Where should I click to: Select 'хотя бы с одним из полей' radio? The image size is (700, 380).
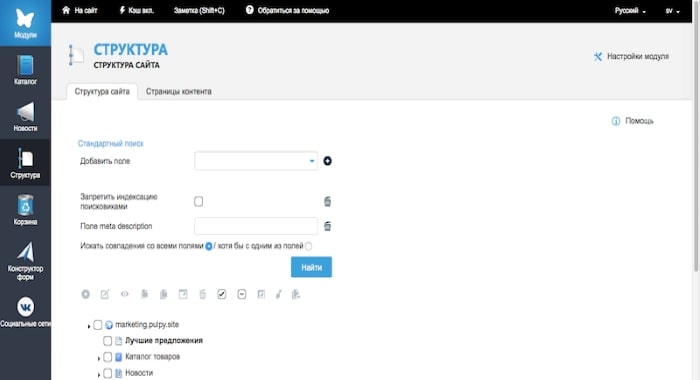point(308,246)
